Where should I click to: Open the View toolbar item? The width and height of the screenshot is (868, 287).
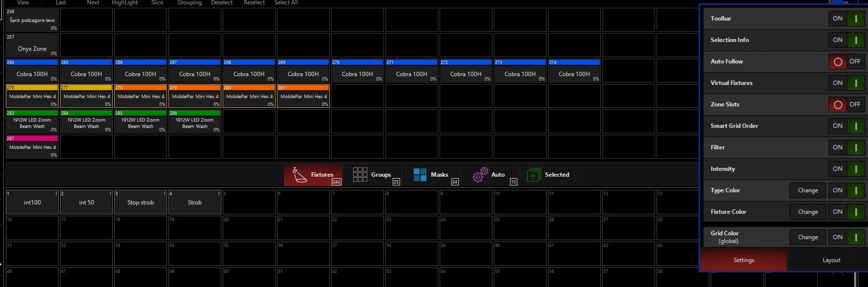(23, 2)
